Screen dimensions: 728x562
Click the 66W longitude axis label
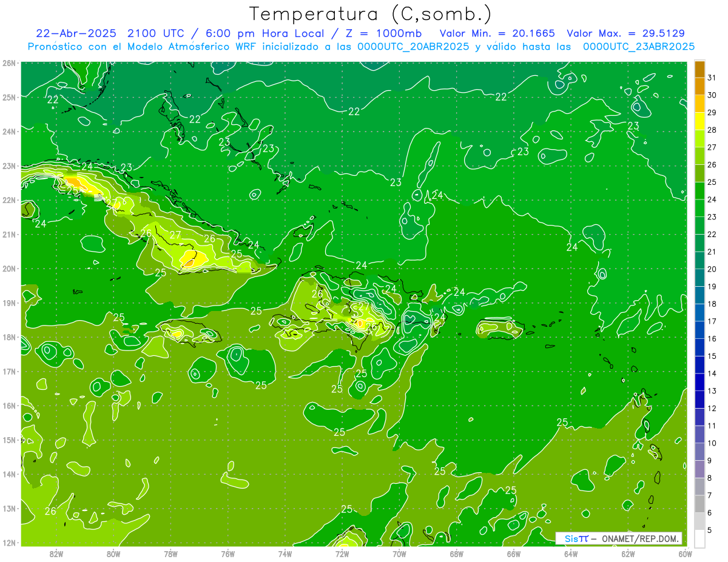coord(514,554)
